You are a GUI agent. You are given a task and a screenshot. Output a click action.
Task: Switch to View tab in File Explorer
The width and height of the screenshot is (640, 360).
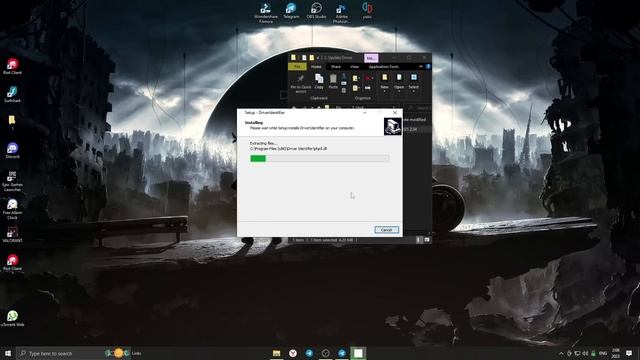(354, 67)
